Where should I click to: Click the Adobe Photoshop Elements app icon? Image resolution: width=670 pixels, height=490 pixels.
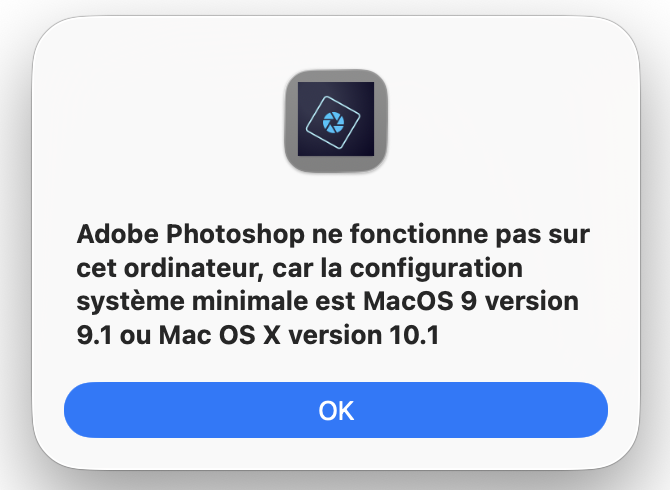pyautogui.click(x=335, y=119)
